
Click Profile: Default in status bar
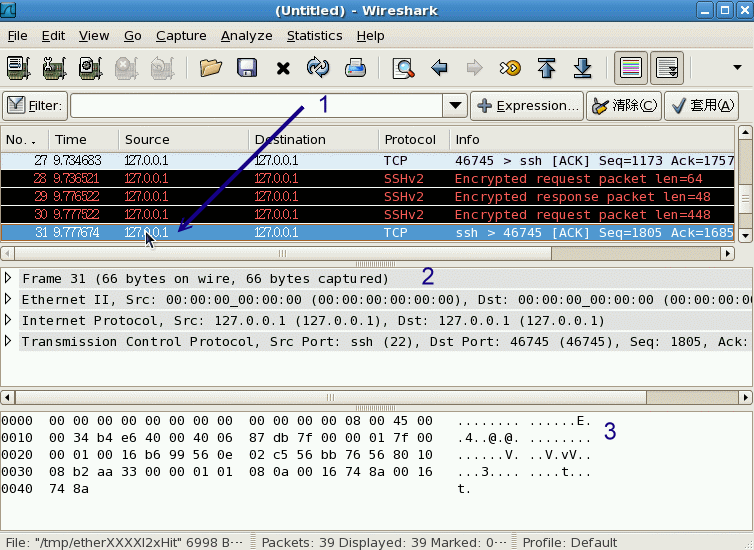coord(570,542)
